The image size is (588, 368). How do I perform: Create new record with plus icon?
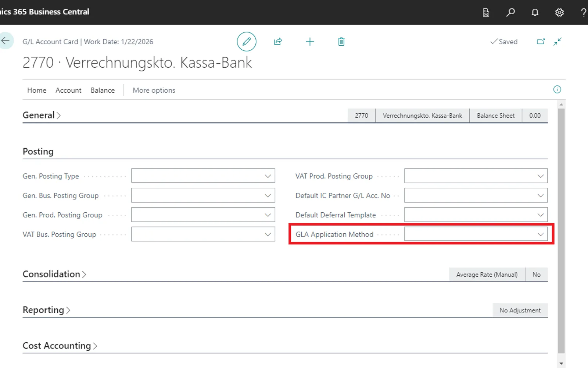coord(310,42)
